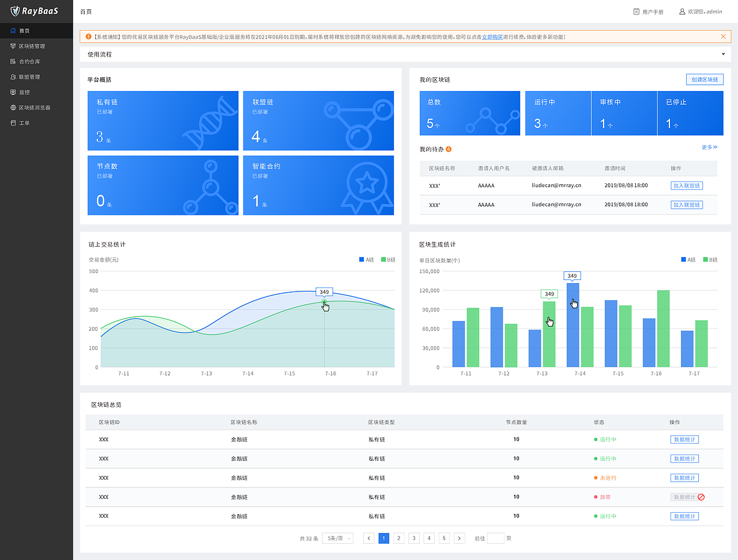
Task: Open 联盟管理 menu item
Action: [36, 77]
